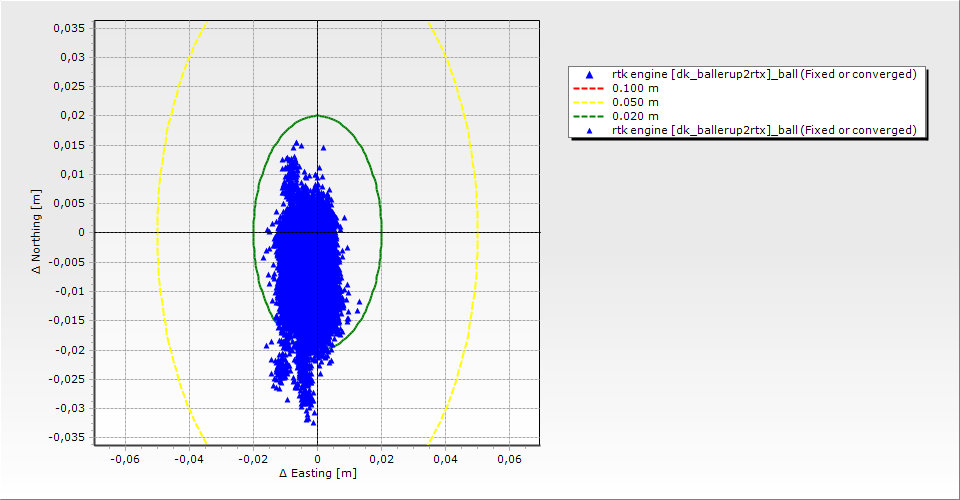
Task: Select the rtk engine legend label beside large triangle
Action: (x=764, y=74)
